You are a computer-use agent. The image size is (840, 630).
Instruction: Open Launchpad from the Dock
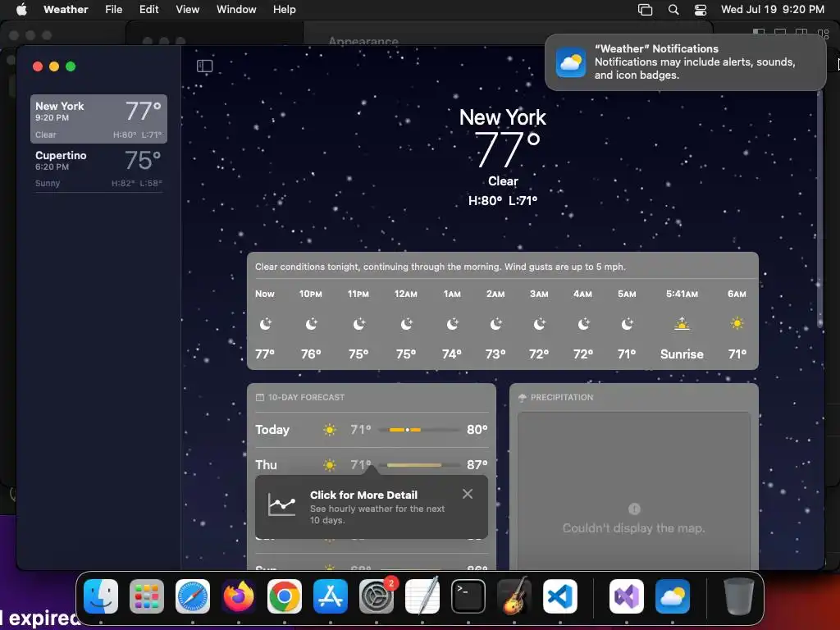tap(147, 596)
